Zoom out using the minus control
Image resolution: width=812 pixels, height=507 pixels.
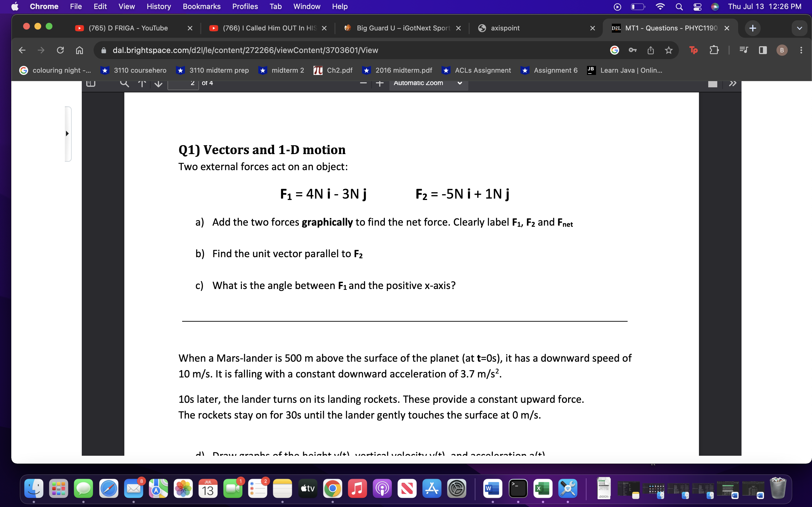363,83
